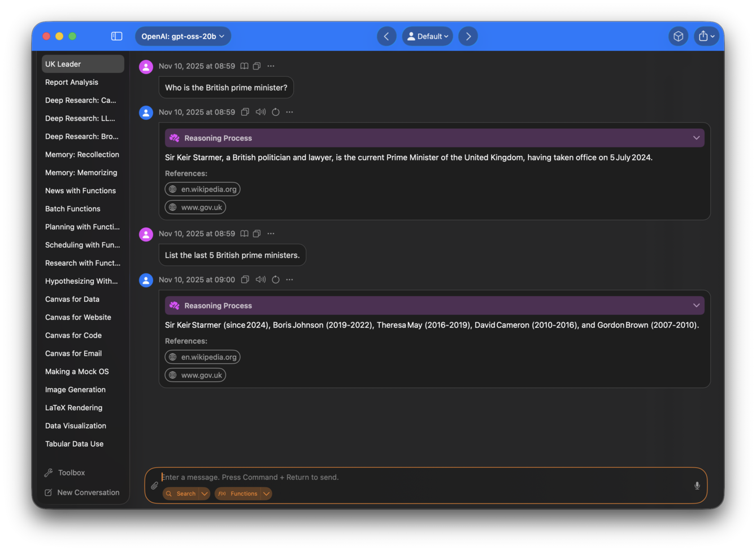Open the cube icon in the title bar
This screenshot has height=551, width=756.
(678, 36)
